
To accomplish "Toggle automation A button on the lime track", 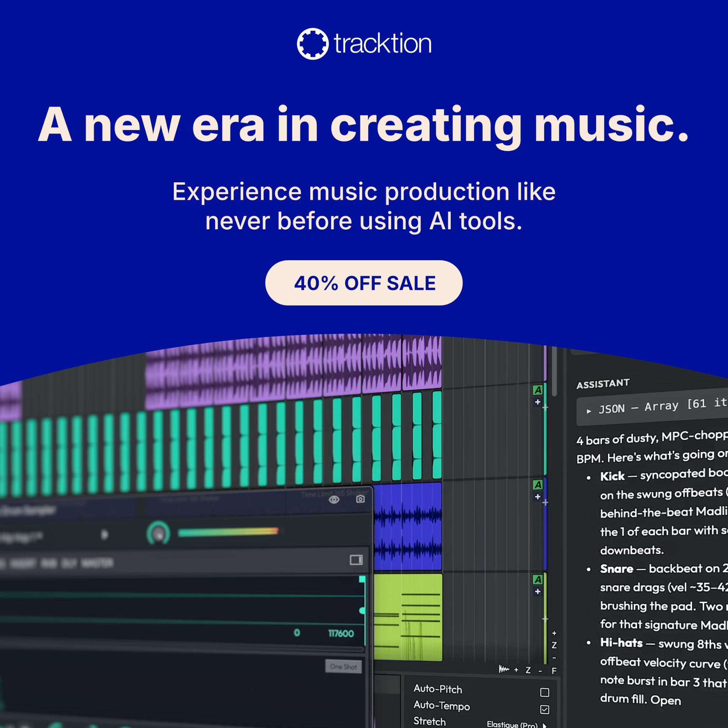I will click(538, 579).
